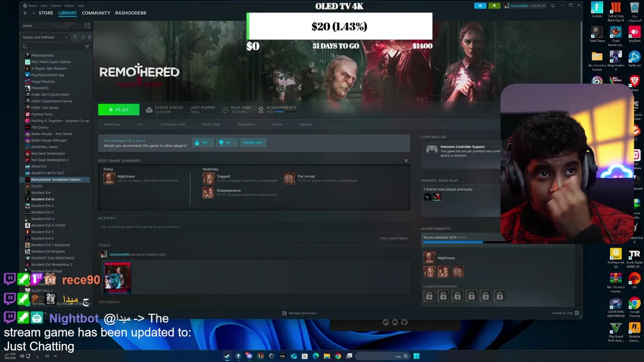
Task: Open Google Chrome from the taskbar
Action: tap(338, 356)
